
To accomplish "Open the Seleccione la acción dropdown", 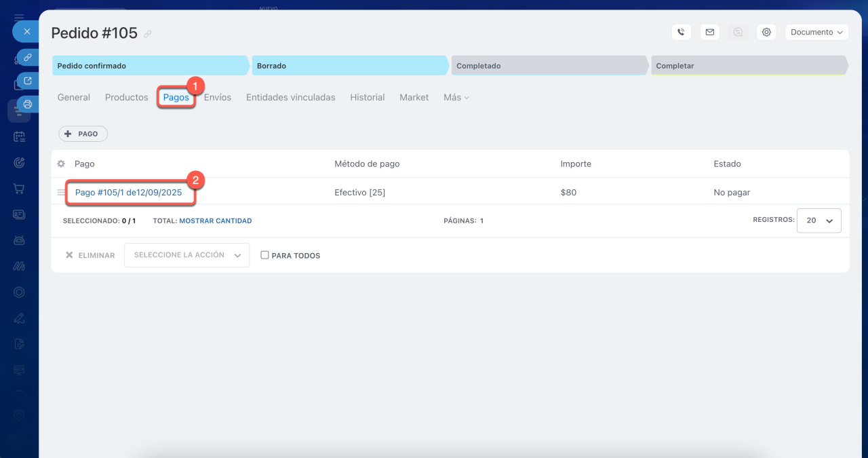I will 186,255.
